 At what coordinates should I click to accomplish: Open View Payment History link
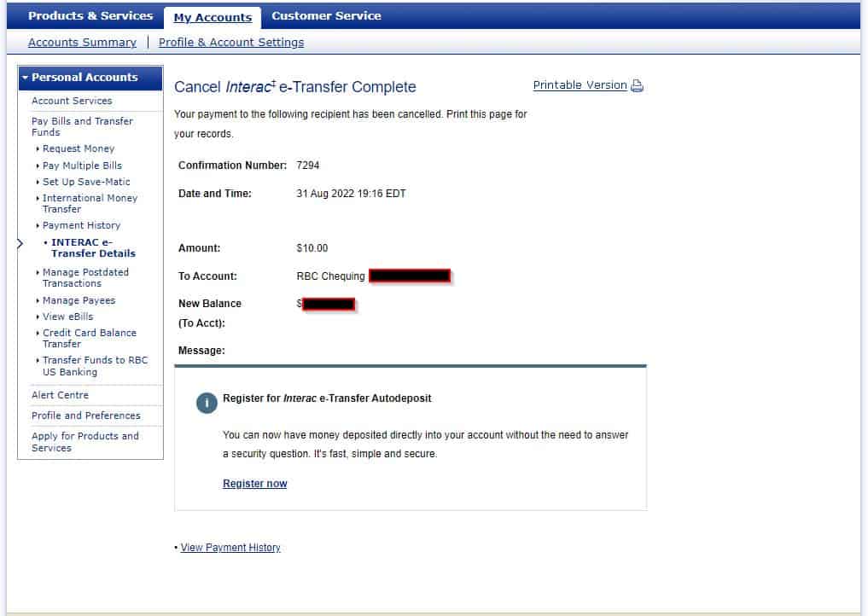tap(230, 548)
